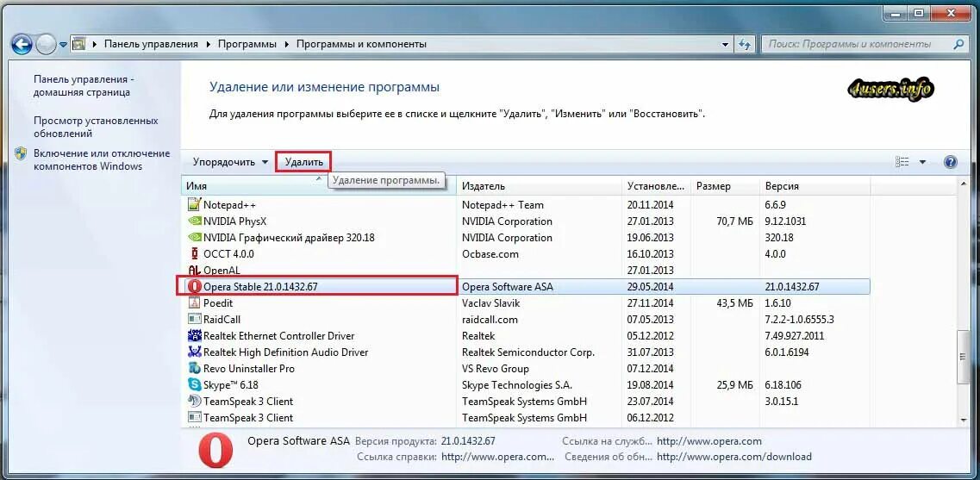Click the scrollbar up arrow
Viewport: 980px width, 480px height.
963,182
